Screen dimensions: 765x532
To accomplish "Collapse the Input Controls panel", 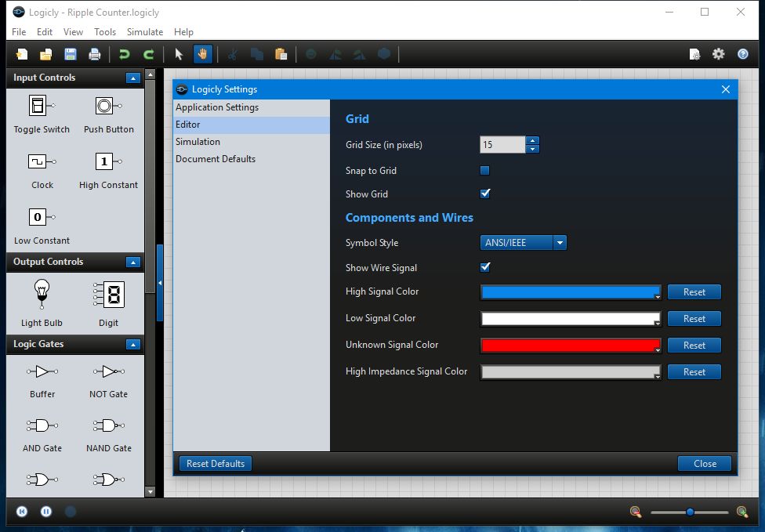I will click(x=132, y=78).
